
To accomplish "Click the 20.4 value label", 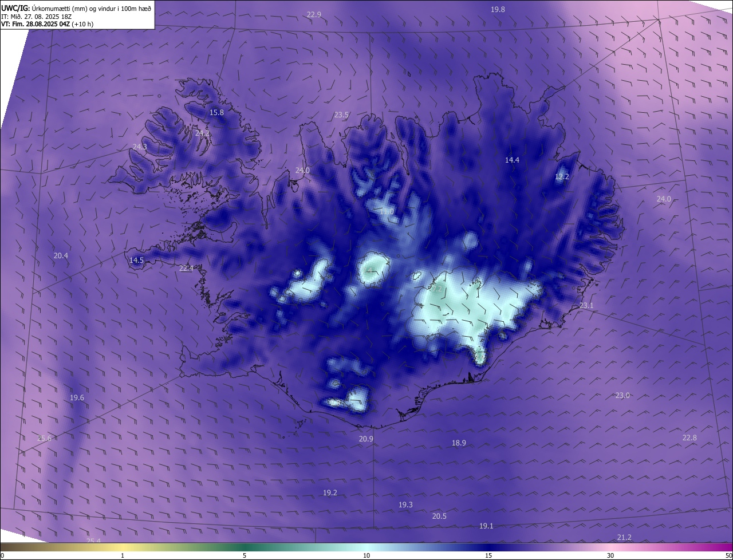I will [x=61, y=255].
